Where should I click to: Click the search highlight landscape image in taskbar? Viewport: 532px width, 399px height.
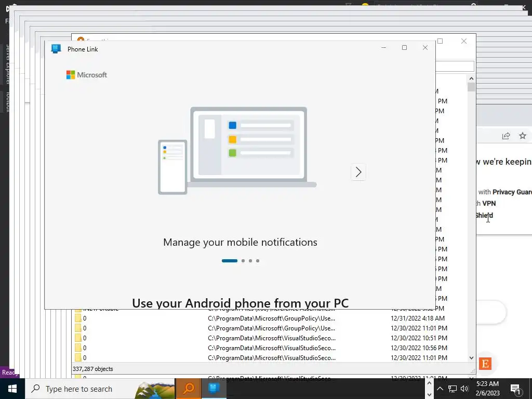[155, 390]
